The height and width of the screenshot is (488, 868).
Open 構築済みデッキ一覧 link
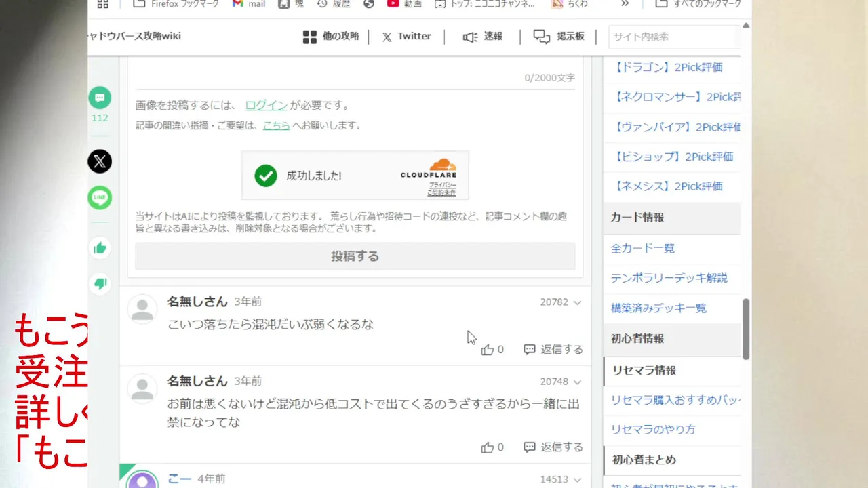(x=658, y=308)
